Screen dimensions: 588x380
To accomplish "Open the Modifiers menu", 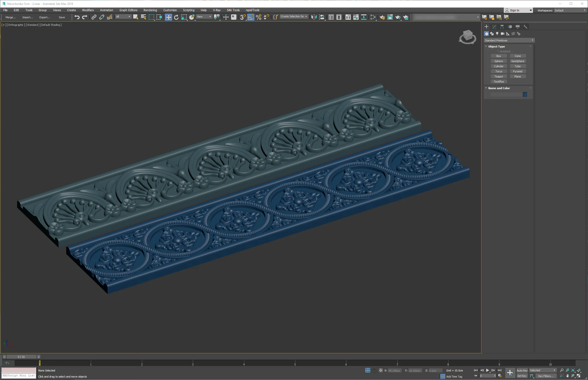I will [x=88, y=10].
